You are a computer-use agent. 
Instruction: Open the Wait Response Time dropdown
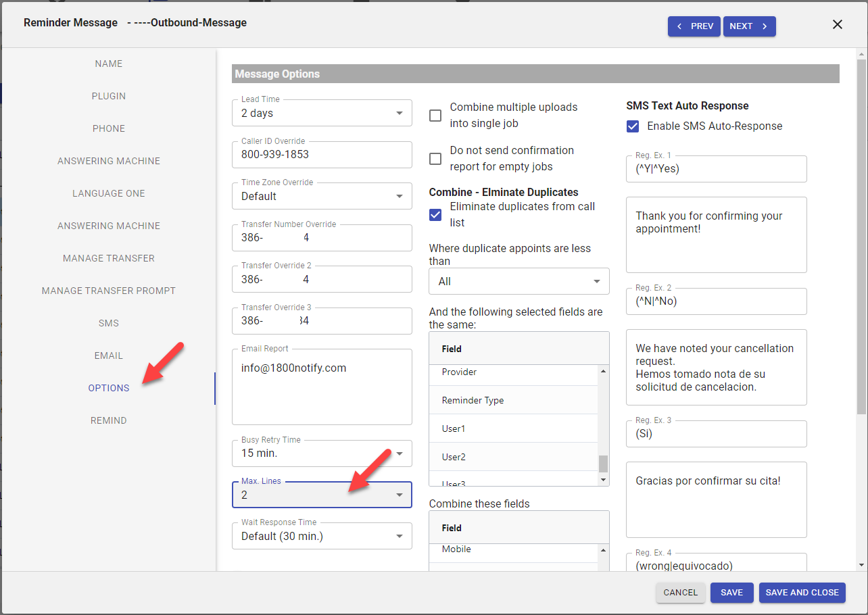(322, 537)
